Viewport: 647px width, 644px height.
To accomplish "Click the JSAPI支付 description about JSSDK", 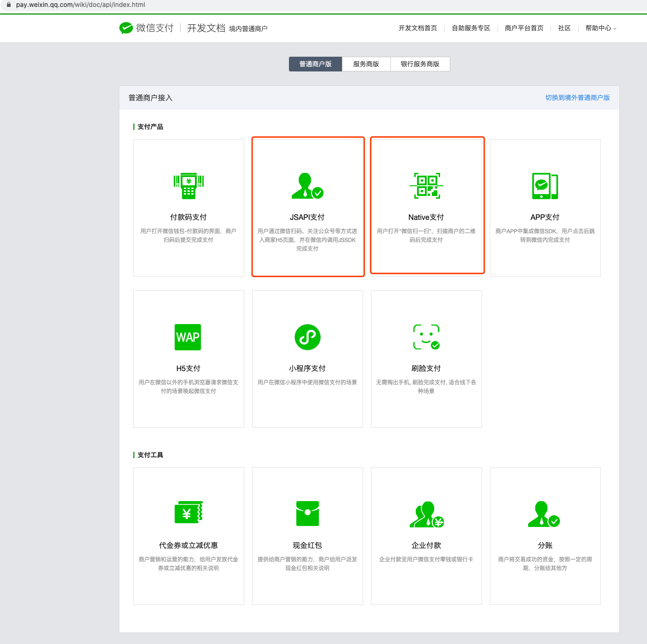I will 307,240.
